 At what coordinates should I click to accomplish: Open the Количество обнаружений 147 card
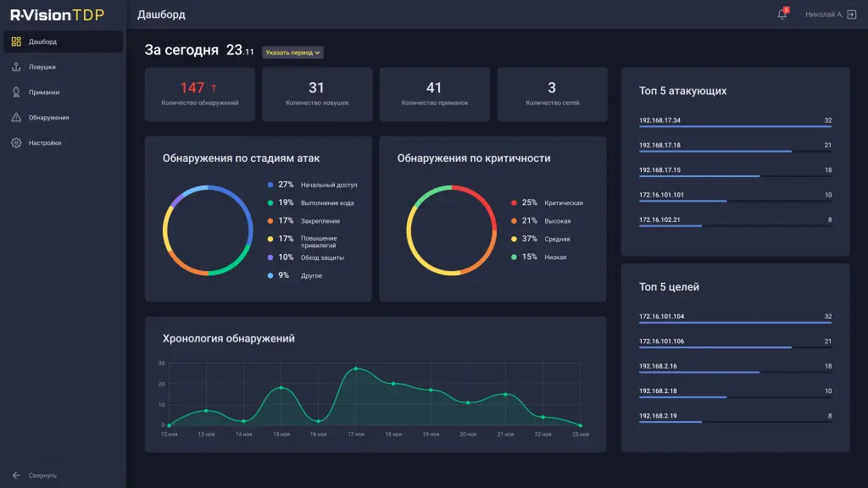(x=200, y=94)
